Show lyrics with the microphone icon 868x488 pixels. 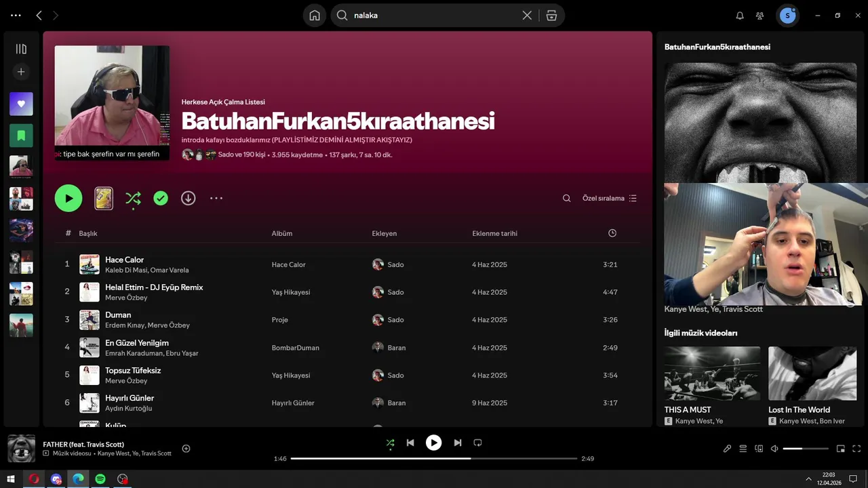pos(727,449)
